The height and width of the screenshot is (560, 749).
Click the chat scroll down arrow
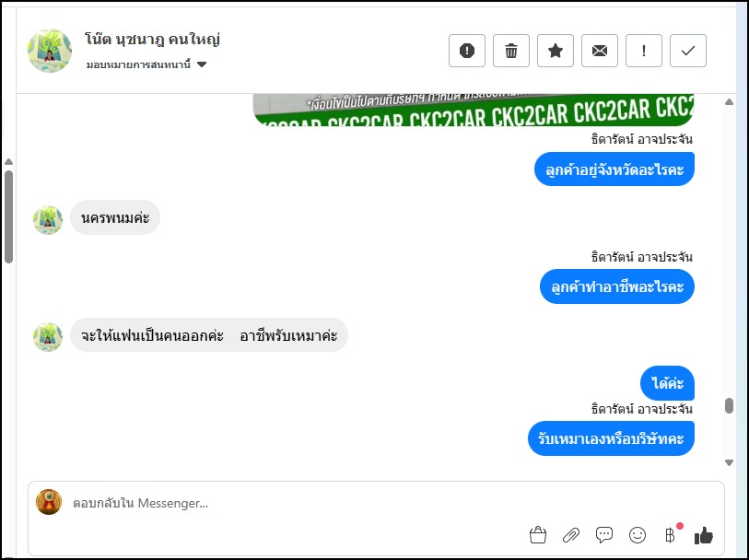pos(729,462)
